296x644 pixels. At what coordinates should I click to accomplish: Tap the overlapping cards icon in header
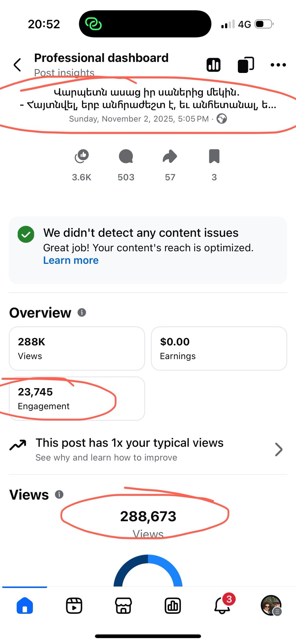246,65
